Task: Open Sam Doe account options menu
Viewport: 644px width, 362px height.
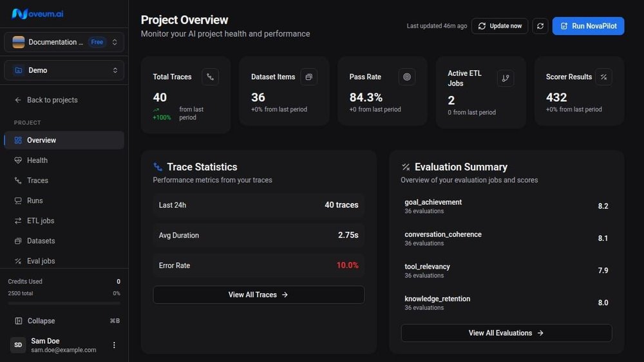Action: click(114, 345)
